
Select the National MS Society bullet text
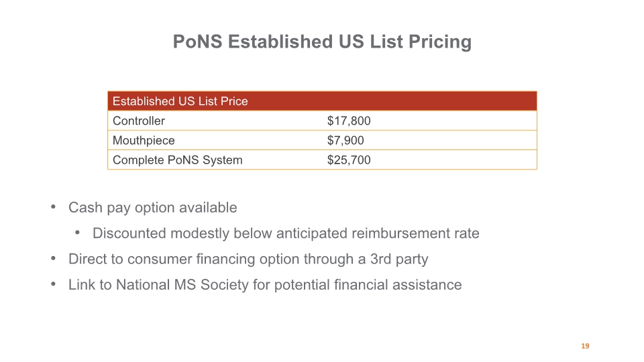(x=265, y=285)
